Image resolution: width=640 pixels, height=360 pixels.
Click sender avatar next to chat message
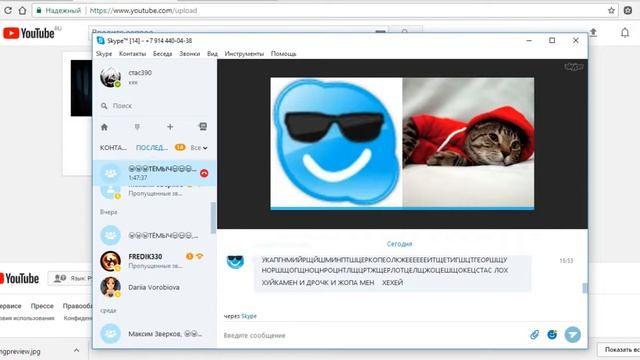tap(235, 262)
